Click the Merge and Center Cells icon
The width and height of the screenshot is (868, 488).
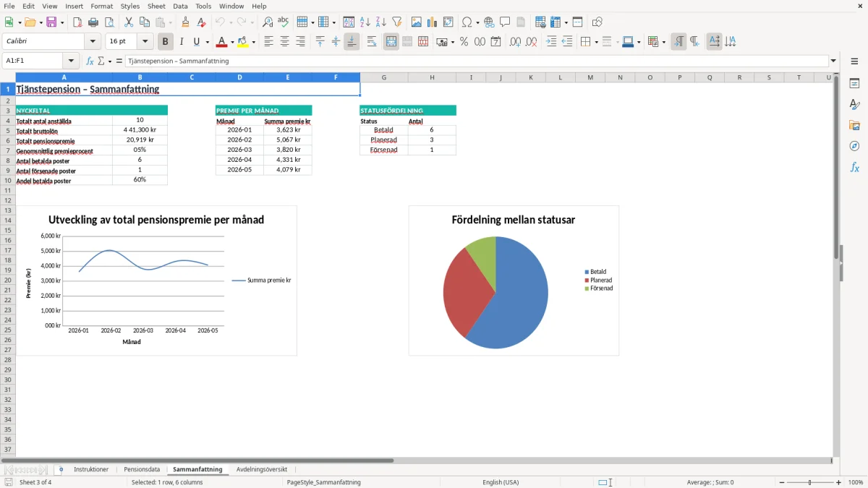click(391, 41)
